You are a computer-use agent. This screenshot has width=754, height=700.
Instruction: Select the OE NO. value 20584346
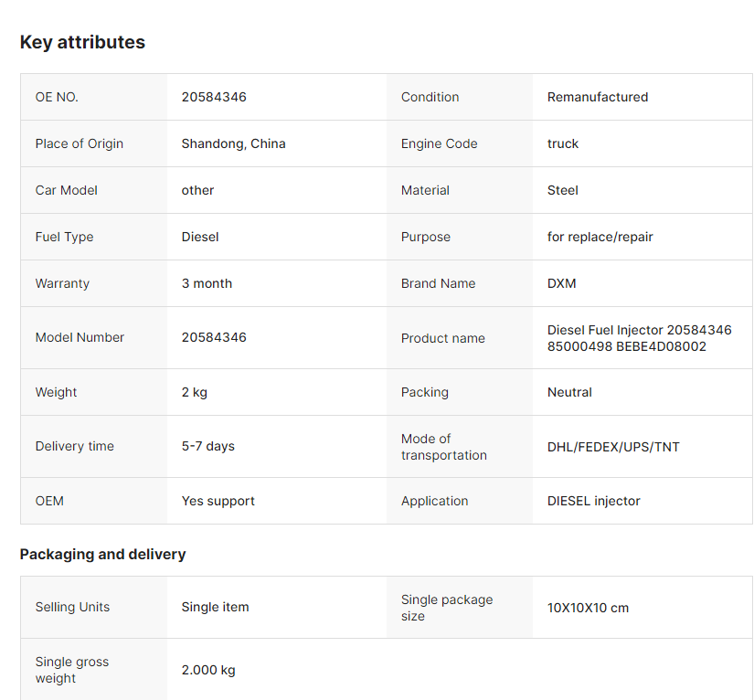pos(214,97)
